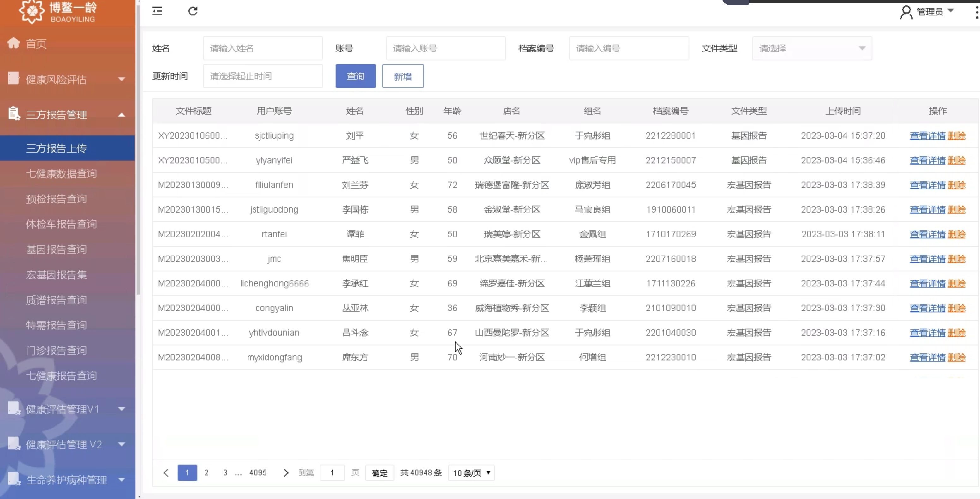The image size is (980, 499).
Task: Click the 文件标题 column header
Action: coord(193,111)
